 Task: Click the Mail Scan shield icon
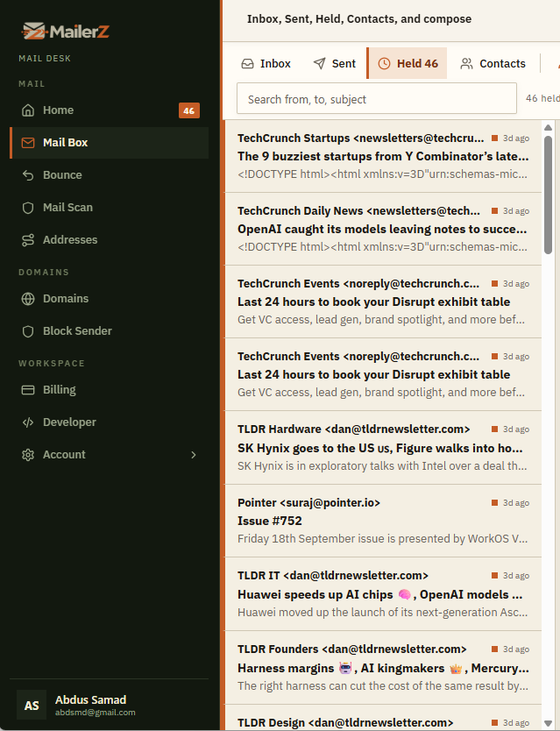tap(28, 208)
